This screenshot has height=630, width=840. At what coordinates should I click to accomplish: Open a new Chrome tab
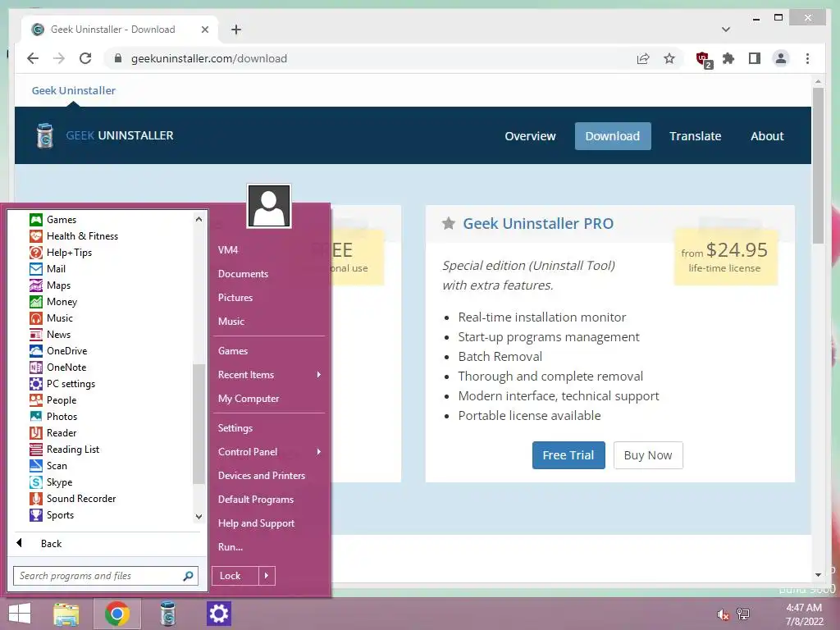coord(236,30)
